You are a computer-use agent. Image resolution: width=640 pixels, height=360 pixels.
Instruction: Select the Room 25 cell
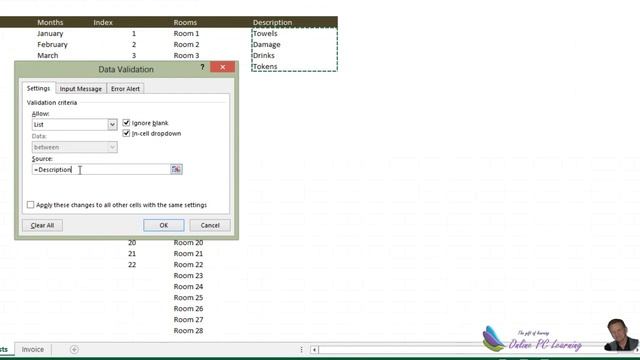coord(188,298)
